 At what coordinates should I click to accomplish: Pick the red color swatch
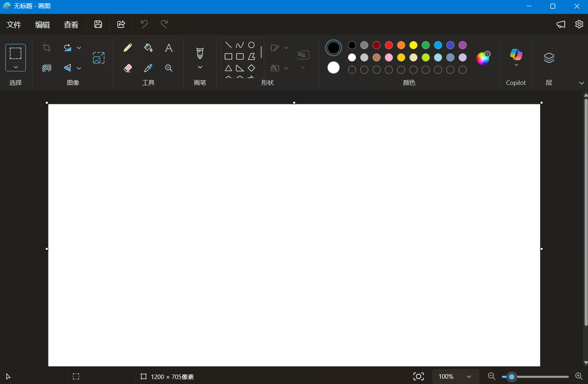(389, 45)
